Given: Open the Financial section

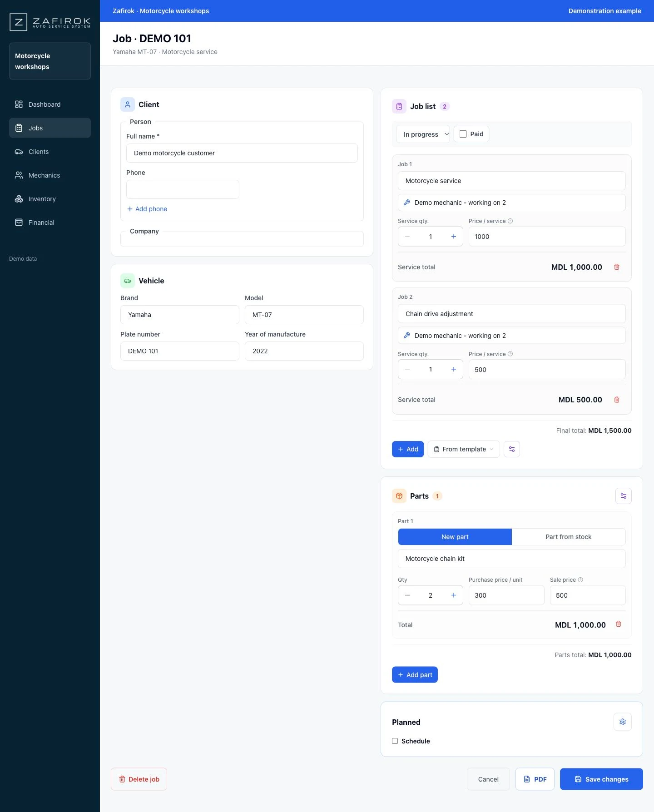Looking at the screenshot, I should tap(50, 223).
